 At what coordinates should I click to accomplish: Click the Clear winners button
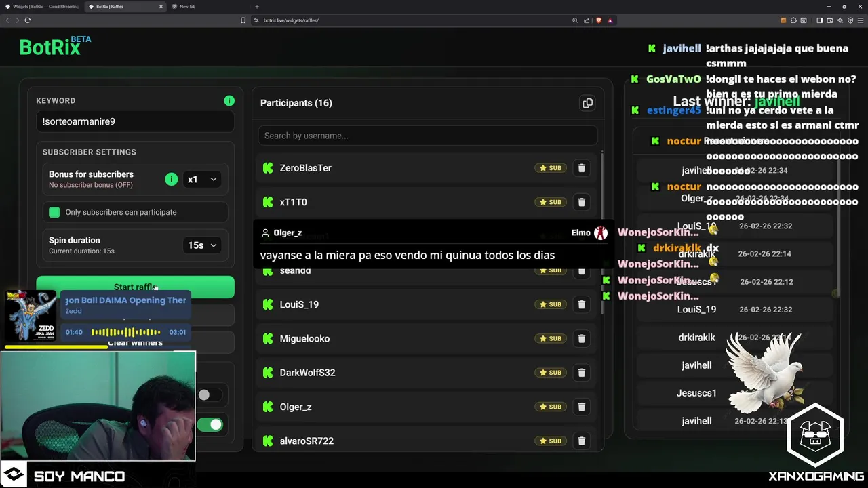pyautogui.click(x=135, y=342)
